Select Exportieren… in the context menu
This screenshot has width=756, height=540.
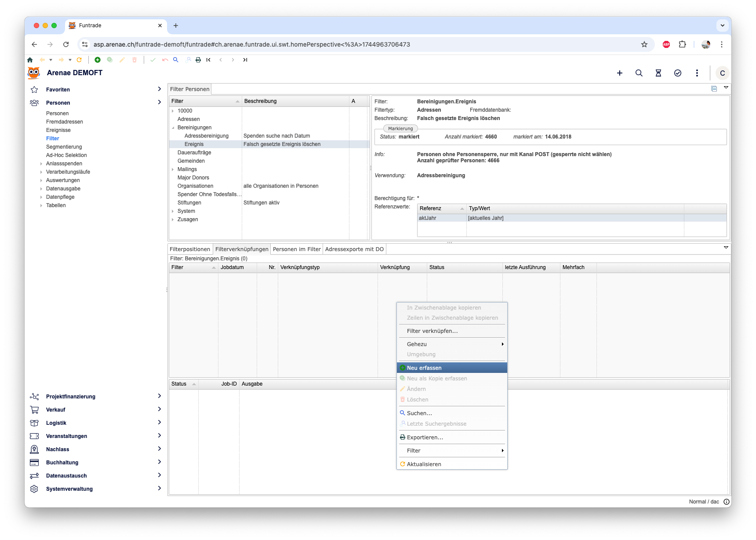[x=425, y=437]
